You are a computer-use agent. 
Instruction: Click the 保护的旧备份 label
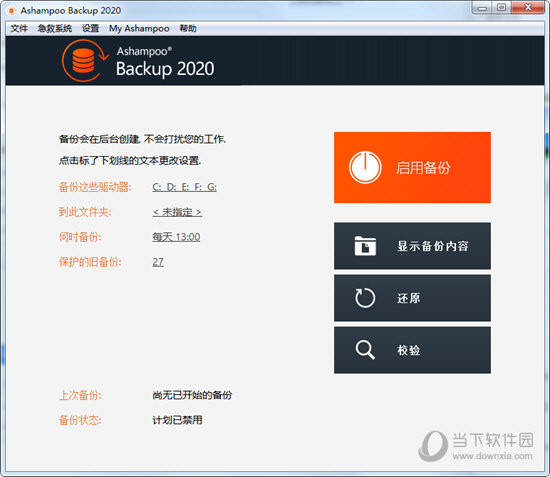click(x=90, y=262)
